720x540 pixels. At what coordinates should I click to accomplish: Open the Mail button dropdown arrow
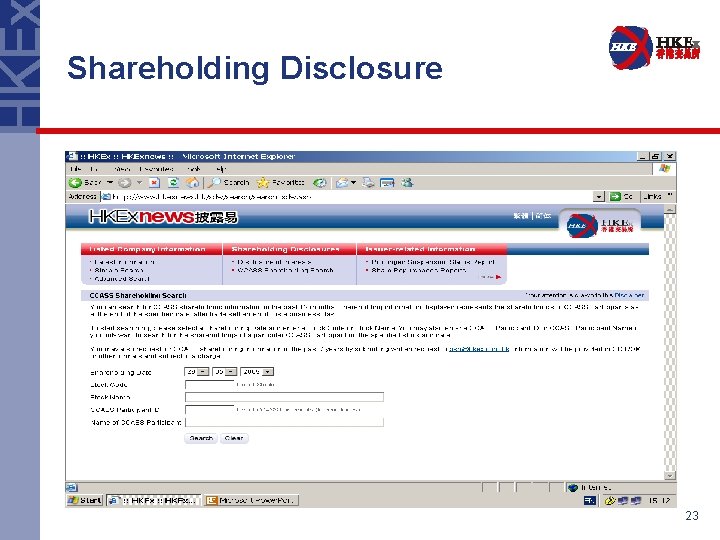[354, 183]
